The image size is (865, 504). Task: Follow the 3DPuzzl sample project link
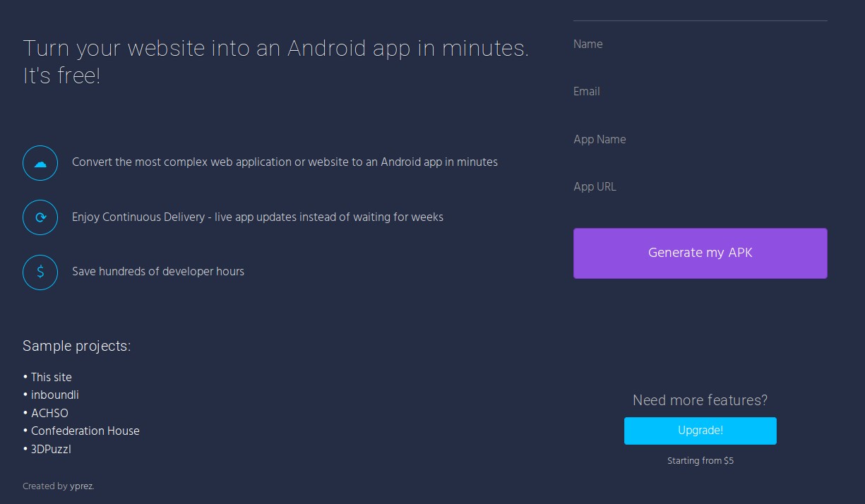(51, 449)
